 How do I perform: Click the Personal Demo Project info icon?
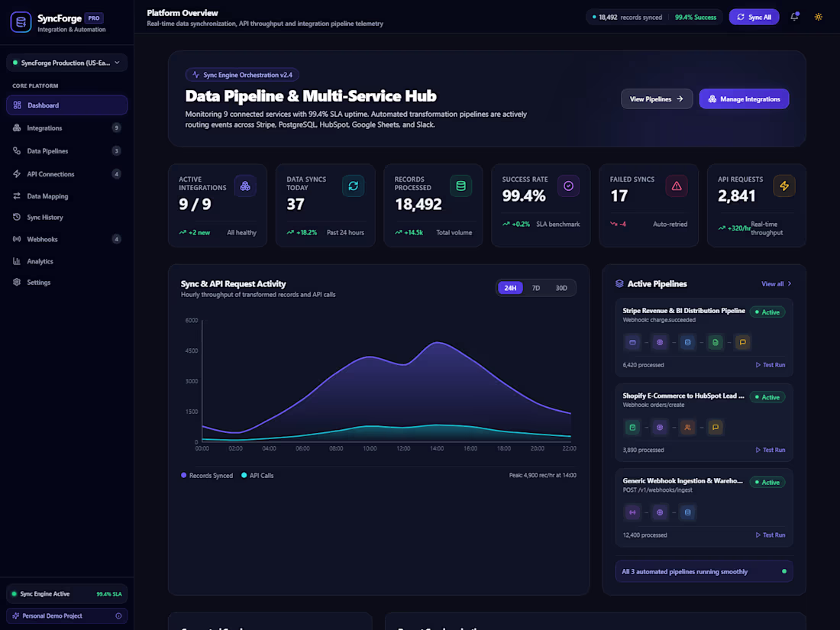click(x=118, y=616)
